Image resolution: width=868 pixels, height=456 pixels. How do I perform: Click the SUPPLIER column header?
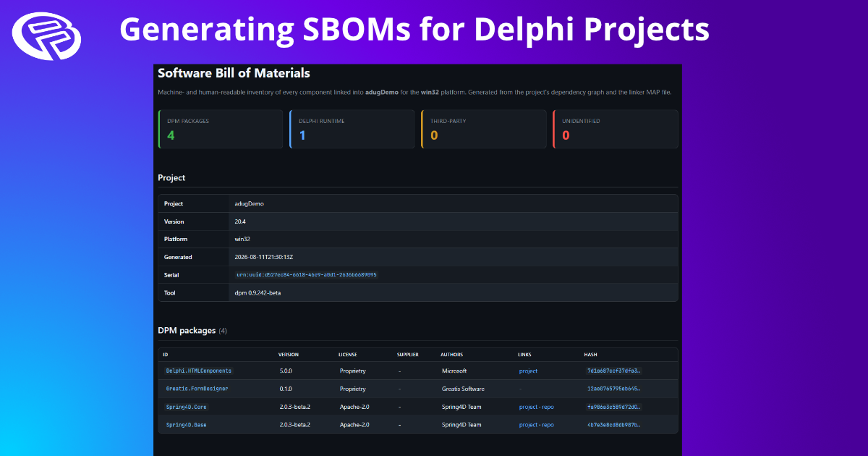(x=408, y=355)
